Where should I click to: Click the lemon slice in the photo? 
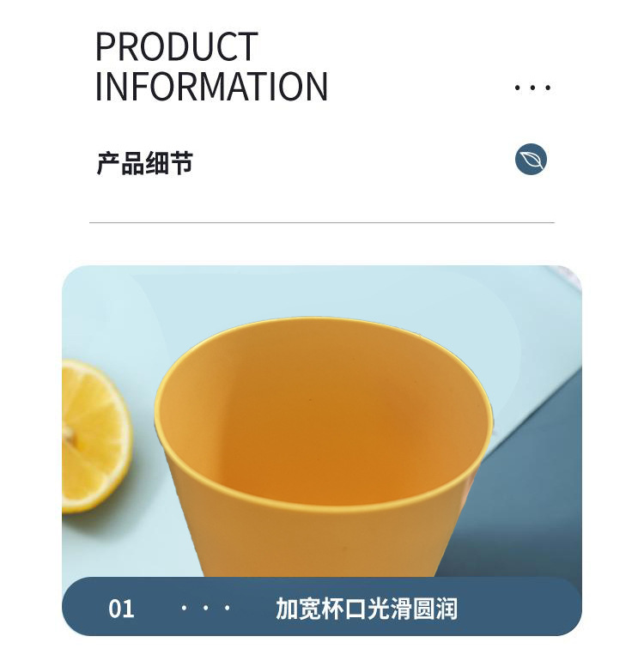click(x=95, y=435)
